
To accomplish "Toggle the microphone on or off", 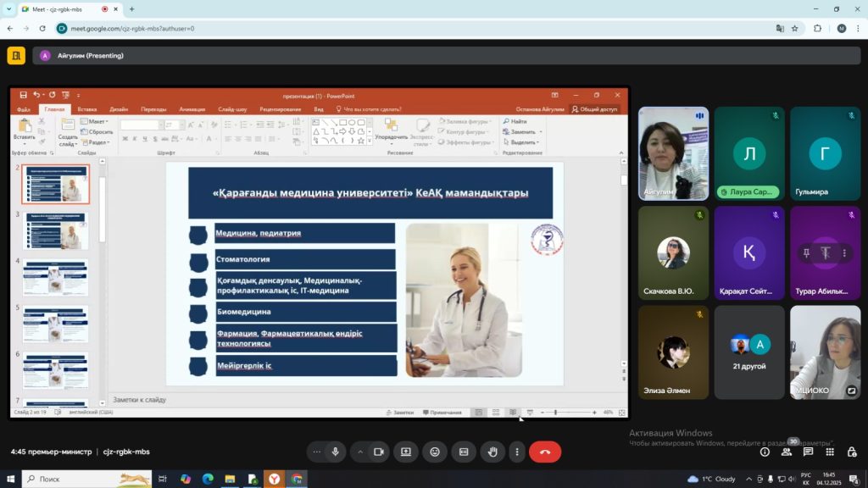I will click(x=336, y=452).
